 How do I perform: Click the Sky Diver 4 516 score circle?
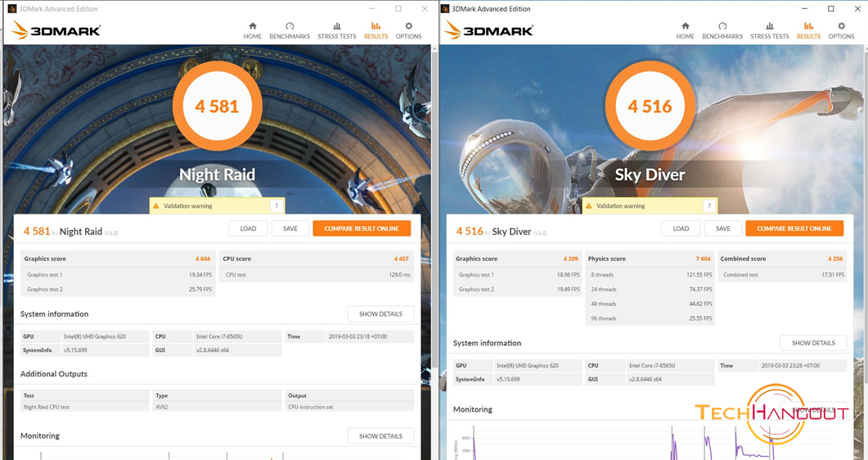pos(650,106)
